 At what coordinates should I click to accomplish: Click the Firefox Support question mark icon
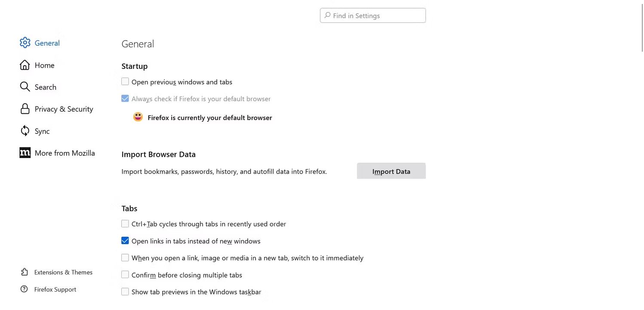(x=24, y=289)
